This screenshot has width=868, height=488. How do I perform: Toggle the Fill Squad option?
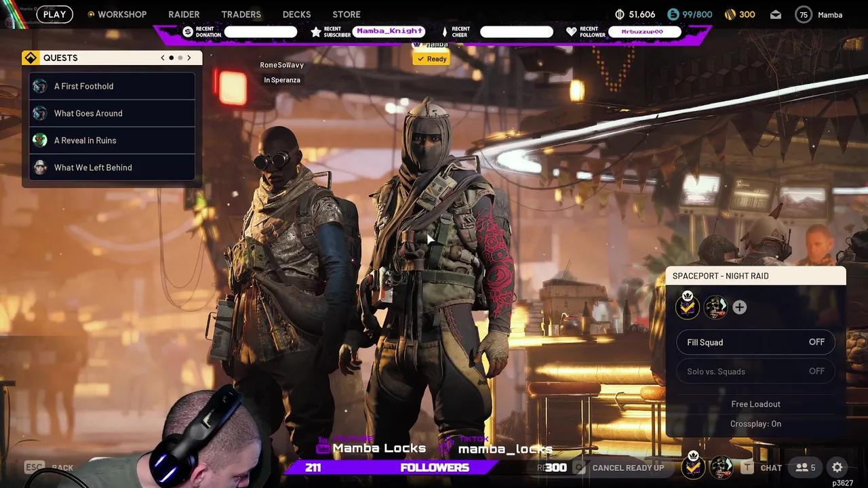coord(755,342)
